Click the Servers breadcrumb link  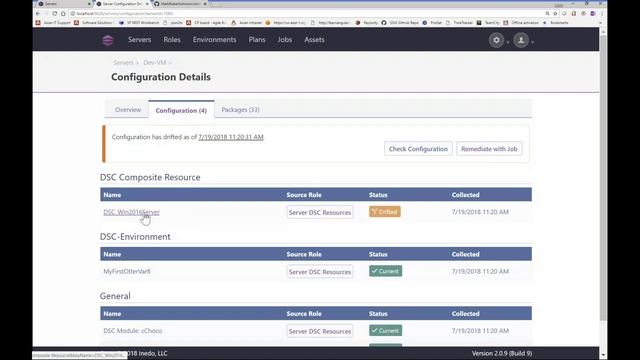[x=123, y=62]
